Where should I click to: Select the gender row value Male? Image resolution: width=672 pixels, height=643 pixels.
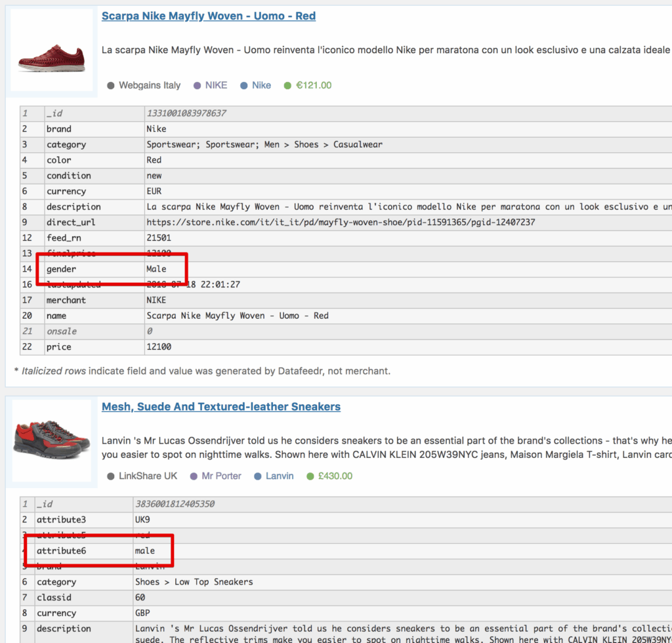pyautogui.click(x=156, y=269)
